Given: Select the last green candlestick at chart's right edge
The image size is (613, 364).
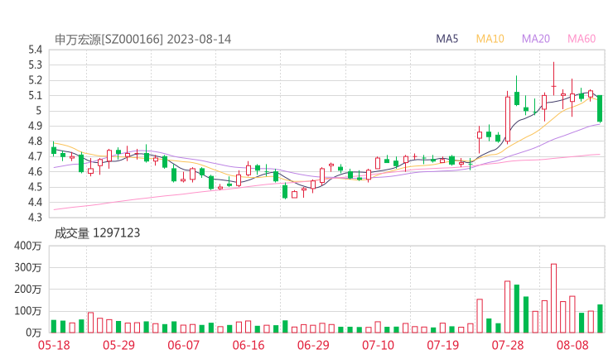Looking at the screenshot, I should (600, 108).
